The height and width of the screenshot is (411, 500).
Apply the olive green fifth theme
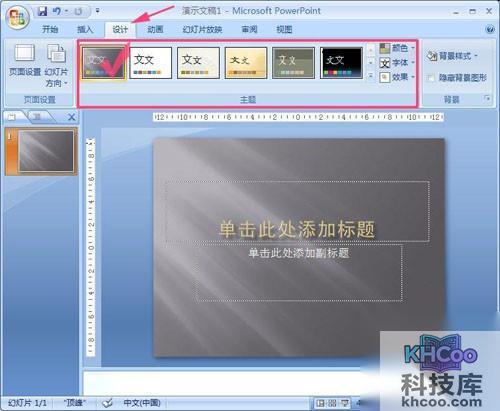[293, 63]
